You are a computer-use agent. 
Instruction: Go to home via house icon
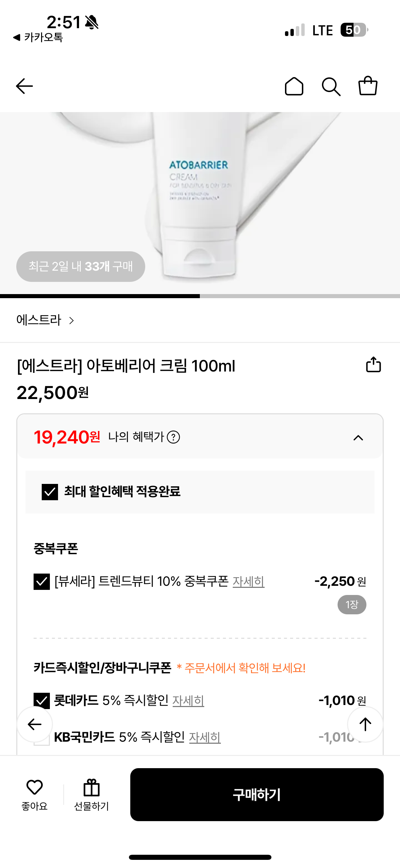[294, 86]
